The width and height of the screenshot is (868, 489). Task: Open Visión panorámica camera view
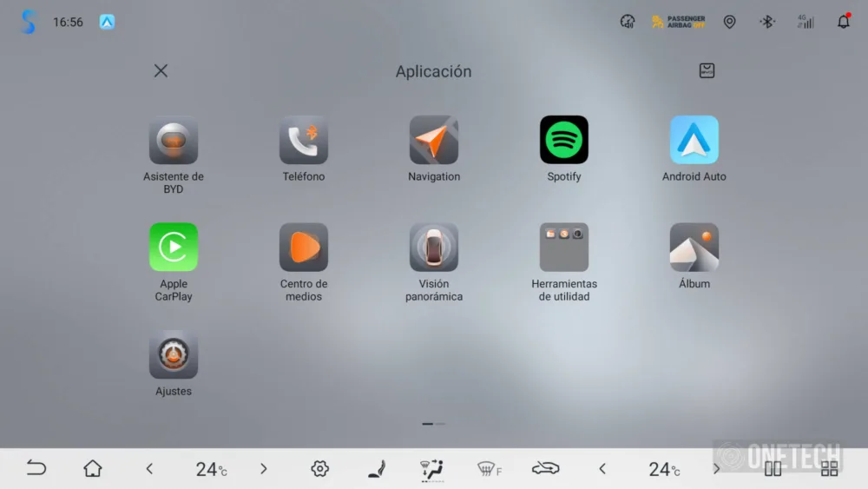pyautogui.click(x=434, y=248)
